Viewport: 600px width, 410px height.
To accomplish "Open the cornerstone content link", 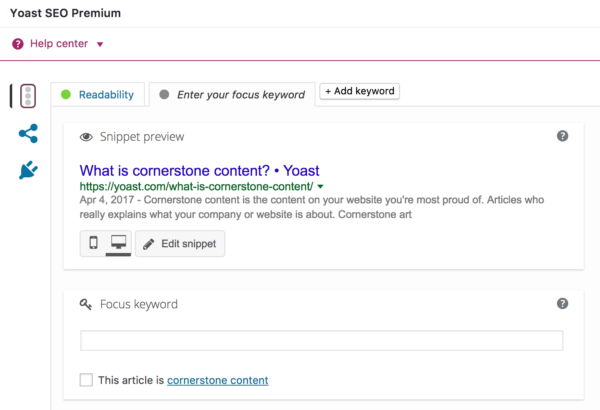I will [217, 380].
